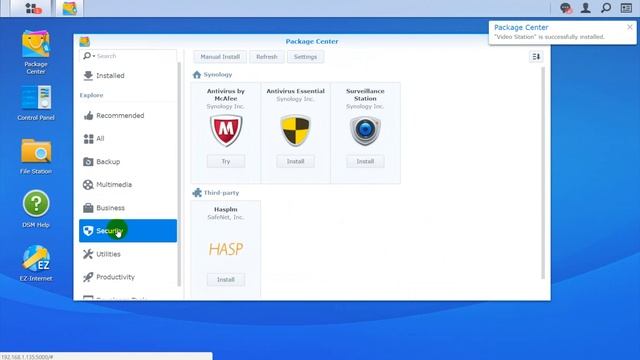Select the Backup category
640x360 pixels.
pos(128,162)
